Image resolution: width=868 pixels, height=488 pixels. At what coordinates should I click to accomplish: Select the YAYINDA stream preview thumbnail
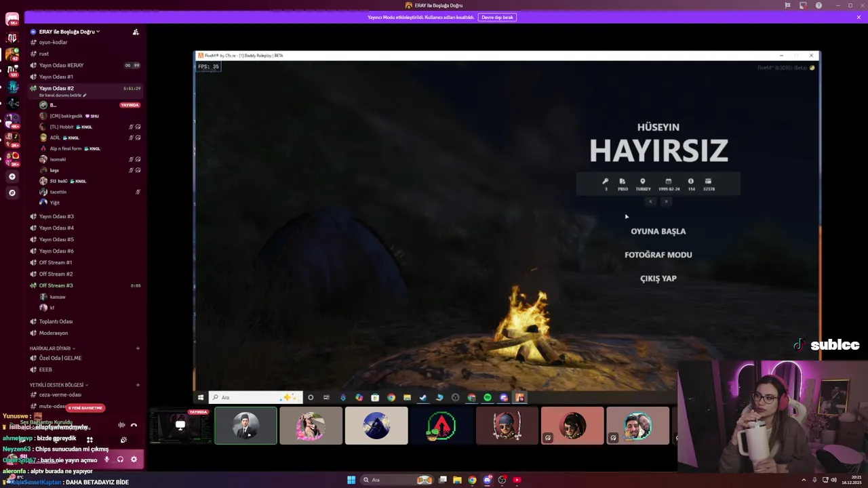point(180,426)
